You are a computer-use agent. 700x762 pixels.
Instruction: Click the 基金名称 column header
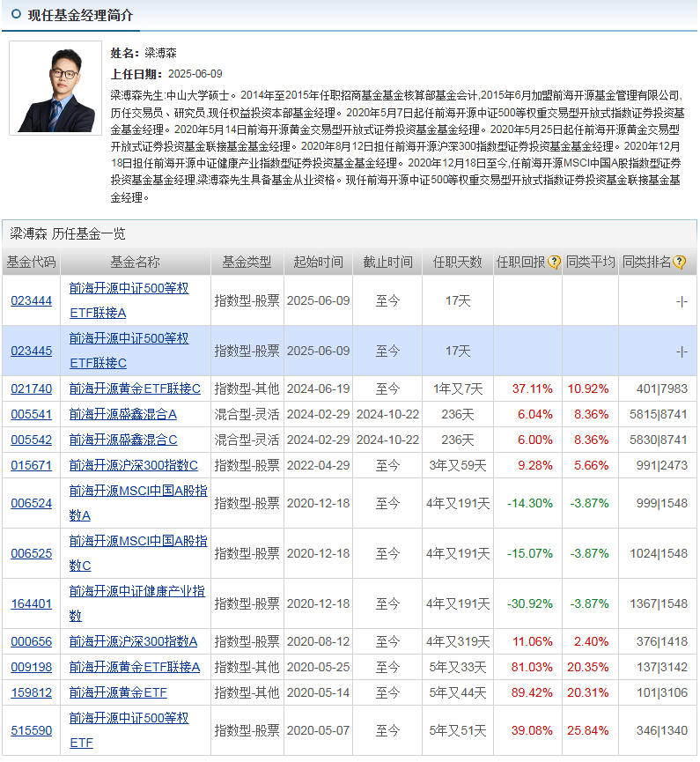tap(135, 263)
